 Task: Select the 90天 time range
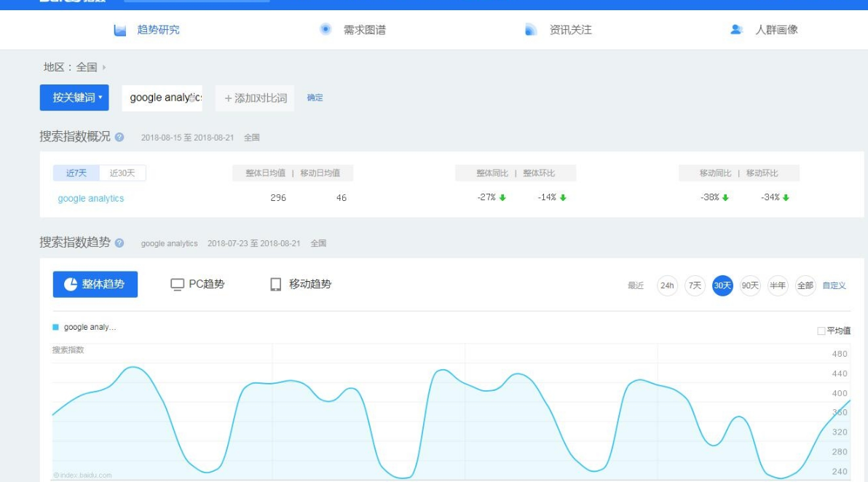coord(750,286)
